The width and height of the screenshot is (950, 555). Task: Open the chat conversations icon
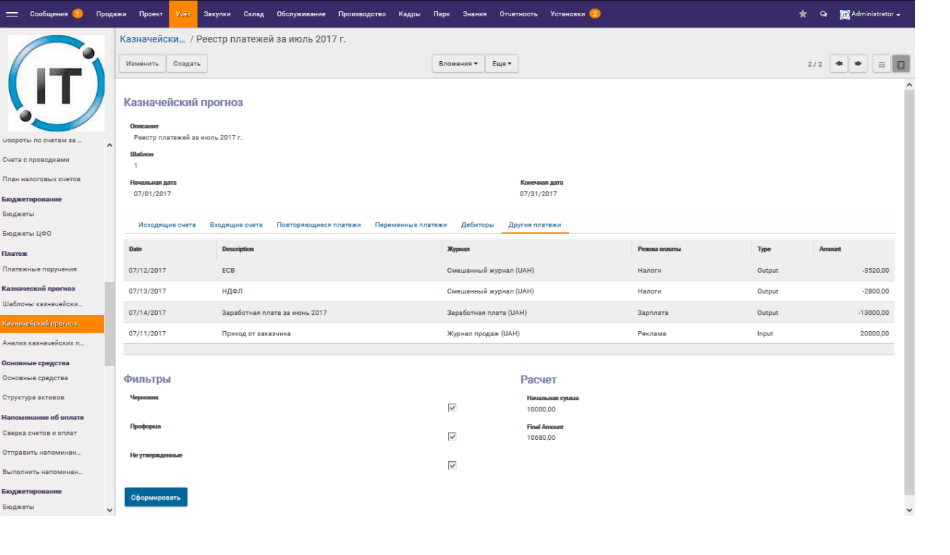pos(823,14)
